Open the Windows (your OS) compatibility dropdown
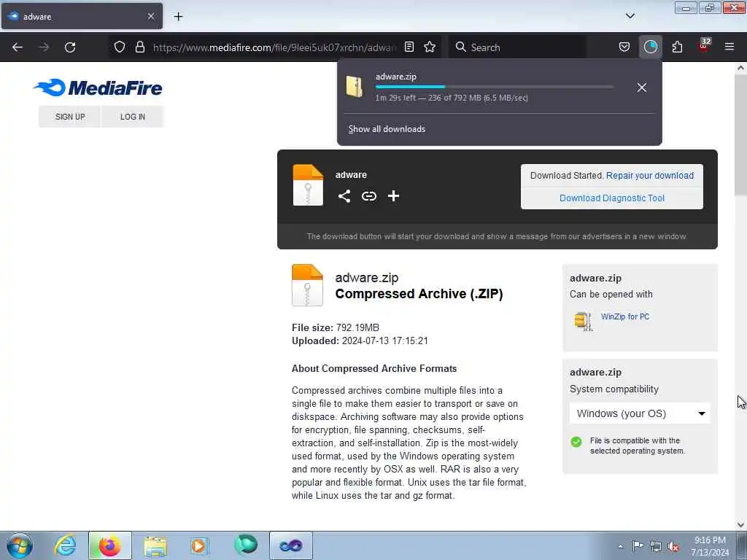Screen dimensions: 747x560 pos(640,413)
